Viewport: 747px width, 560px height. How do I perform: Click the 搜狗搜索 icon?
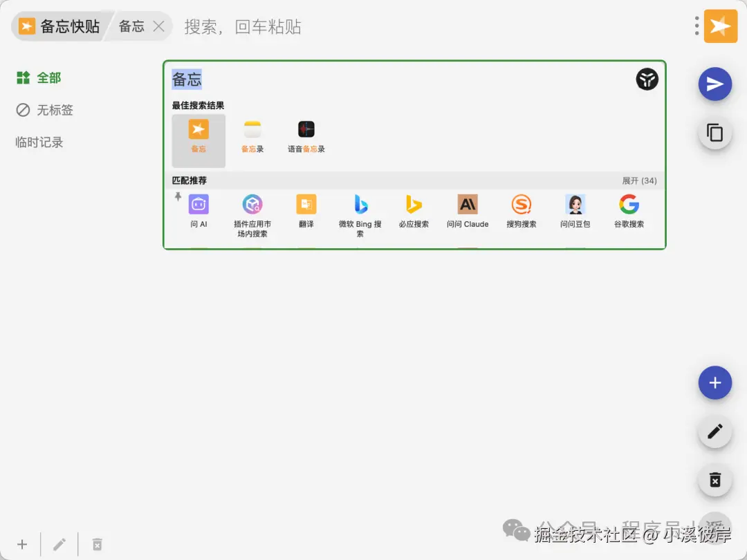(x=522, y=204)
